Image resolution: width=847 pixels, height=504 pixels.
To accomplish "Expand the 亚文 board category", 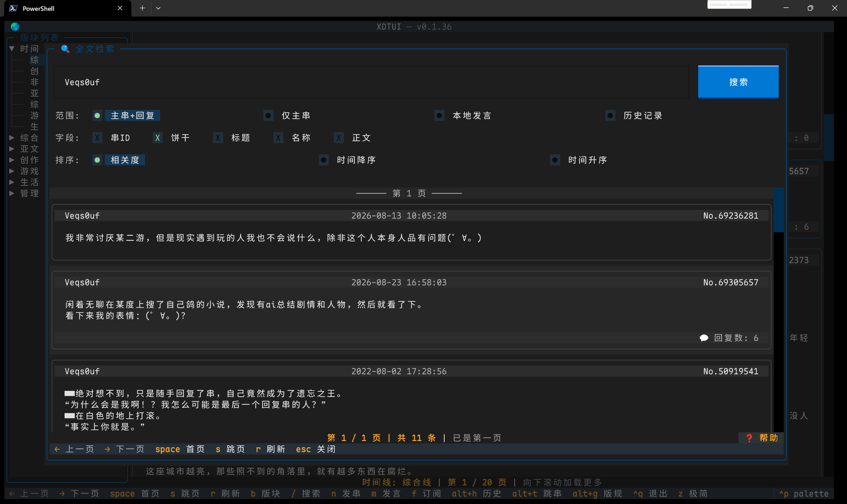I will pyautogui.click(x=12, y=149).
